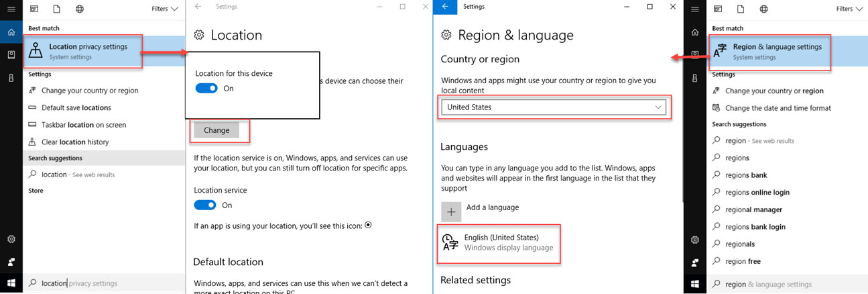The height and width of the screenshot is (294, 868).
Task: Open the country dropdown showing United States
Action: click(553, 107)
